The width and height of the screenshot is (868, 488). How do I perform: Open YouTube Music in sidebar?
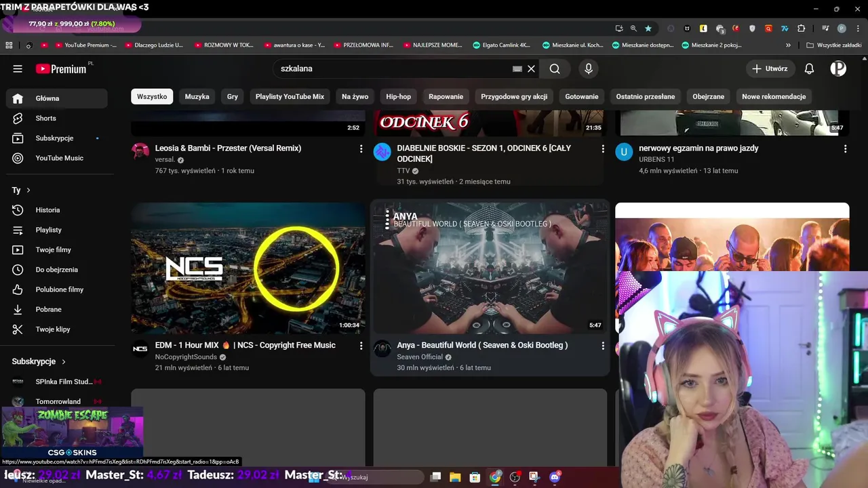click(57, 158)
